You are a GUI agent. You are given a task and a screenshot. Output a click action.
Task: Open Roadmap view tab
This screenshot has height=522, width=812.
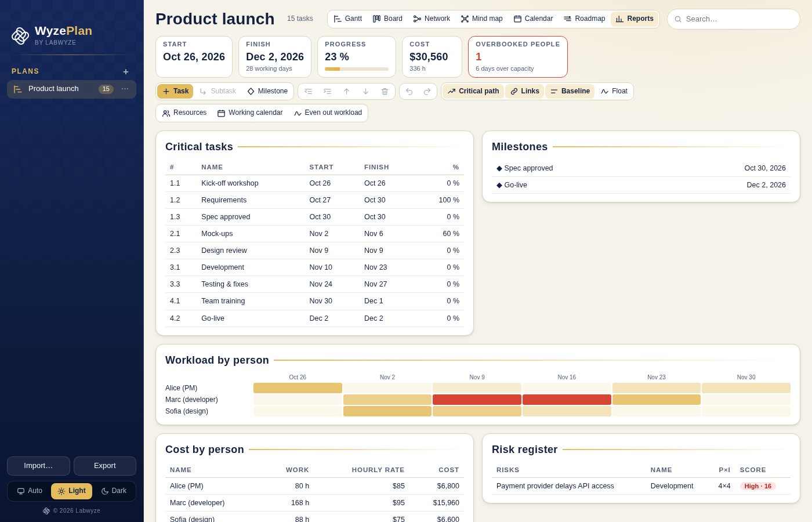pyautogui.click(x=584, y=19)
